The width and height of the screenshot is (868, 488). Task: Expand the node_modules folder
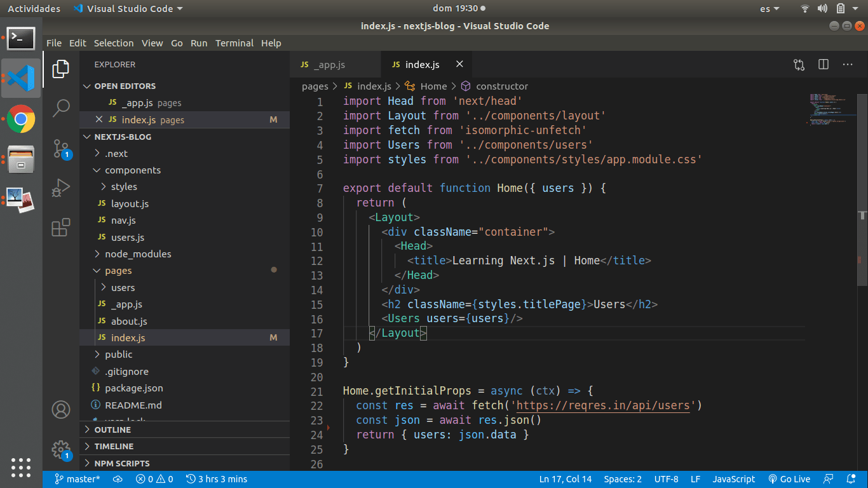click(138, 254)
